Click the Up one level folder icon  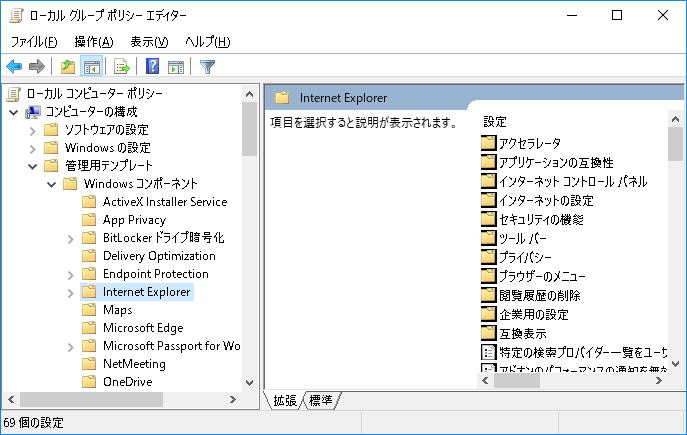click(x=67, y=67)
